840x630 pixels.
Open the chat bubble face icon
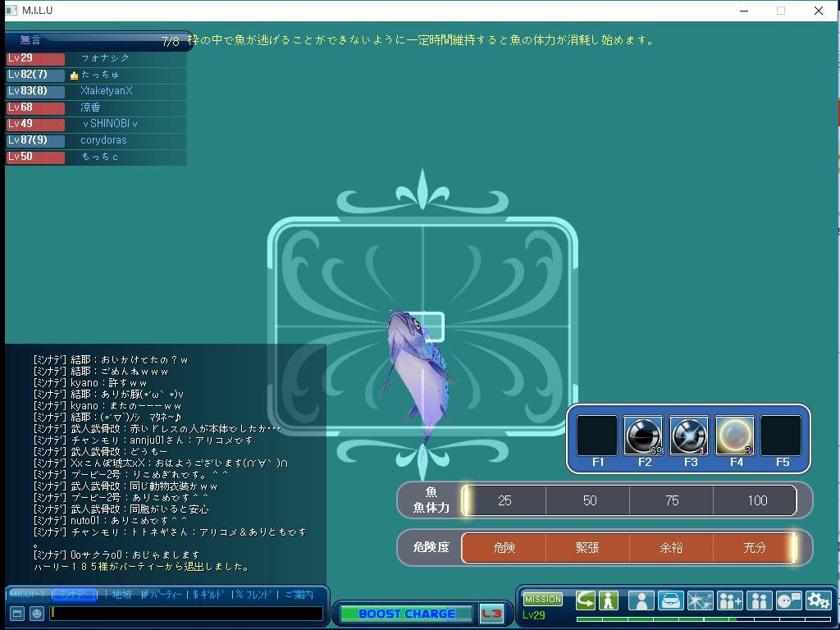pyautogui.click(x=788, y=600)
